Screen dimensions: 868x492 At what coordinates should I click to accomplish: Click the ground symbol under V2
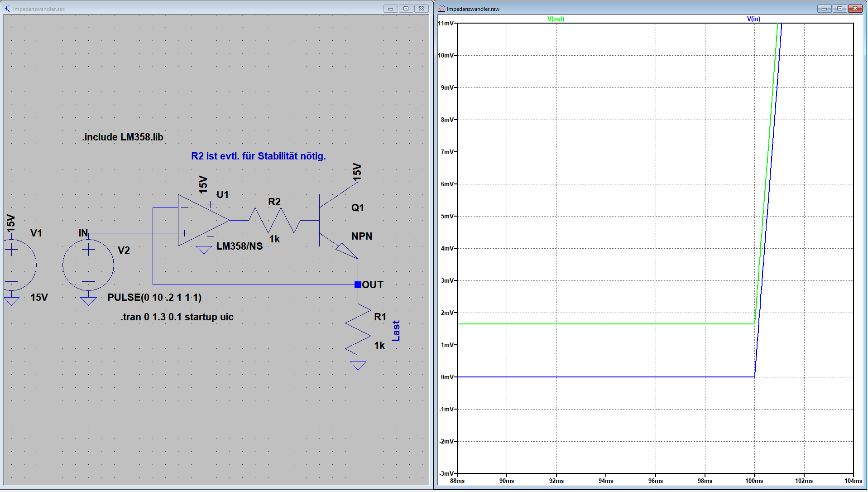pos(88,301)
